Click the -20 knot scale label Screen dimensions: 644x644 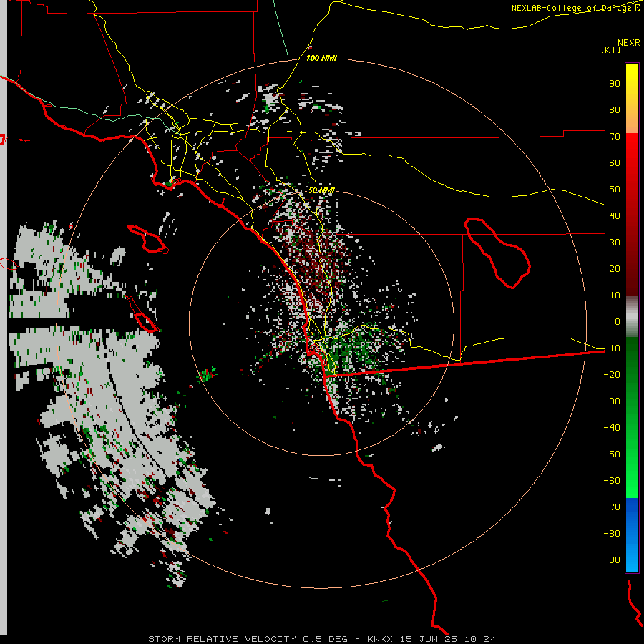[612, 374]
